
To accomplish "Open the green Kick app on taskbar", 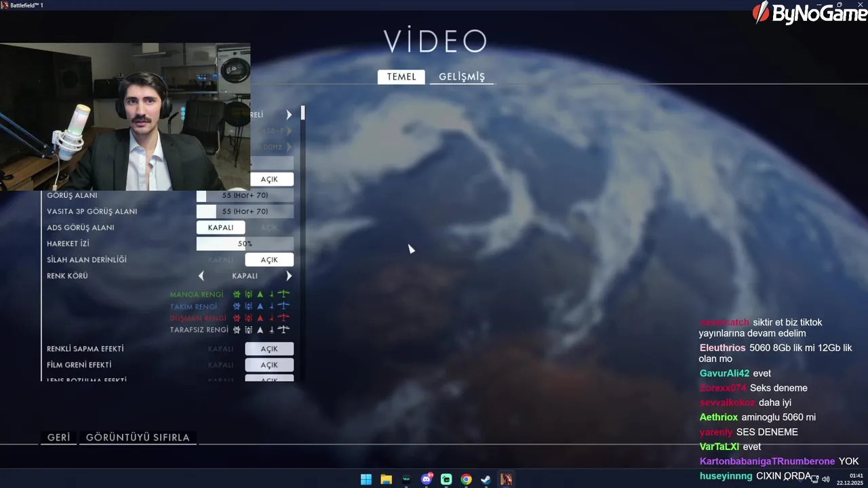I will point(446,479).
